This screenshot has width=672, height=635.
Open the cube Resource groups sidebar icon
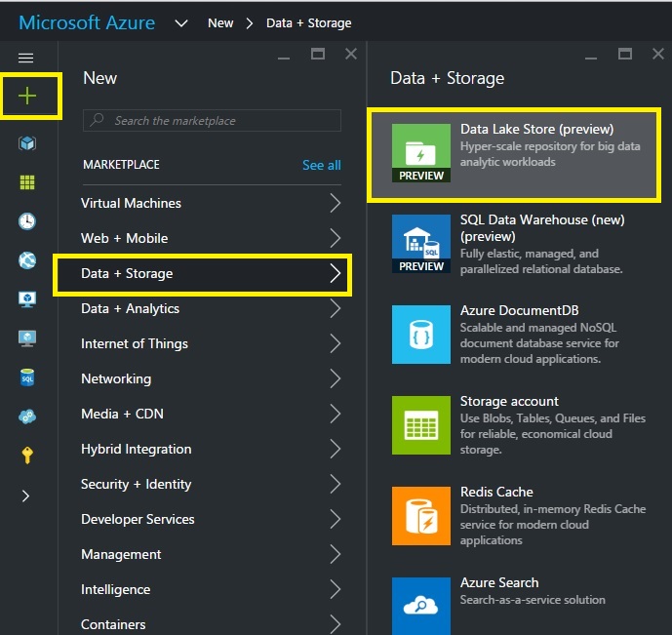pyautogui.click(x=27, y=143)
